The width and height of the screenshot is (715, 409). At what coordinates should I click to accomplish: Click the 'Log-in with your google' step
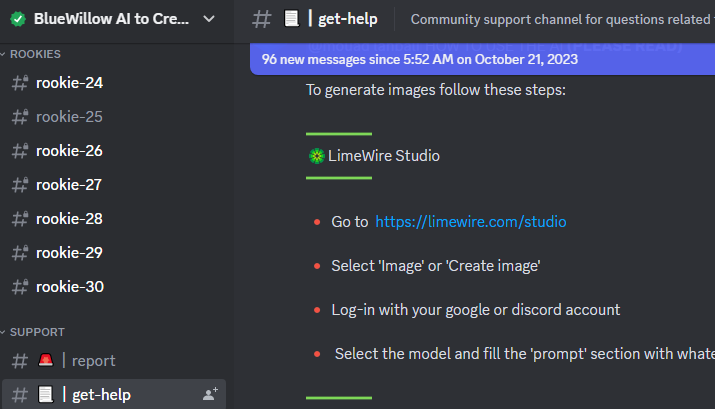point(476,310)
